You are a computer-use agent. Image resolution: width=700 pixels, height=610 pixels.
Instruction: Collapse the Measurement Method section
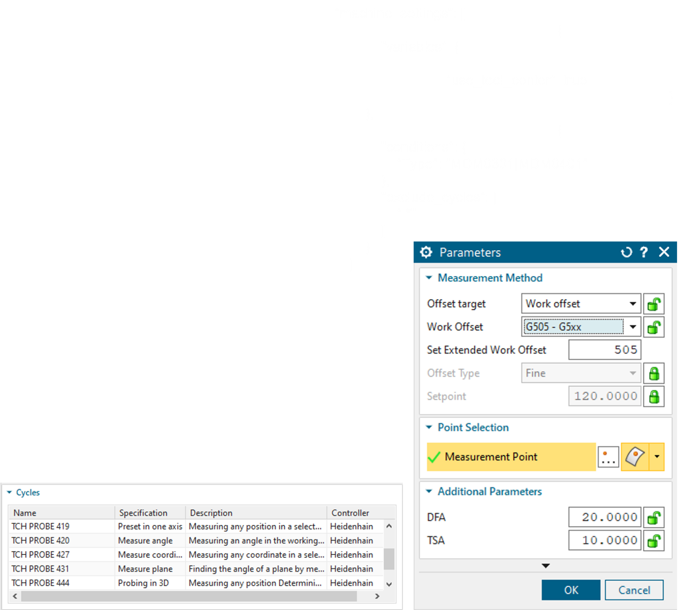click(x=429, y=278)
